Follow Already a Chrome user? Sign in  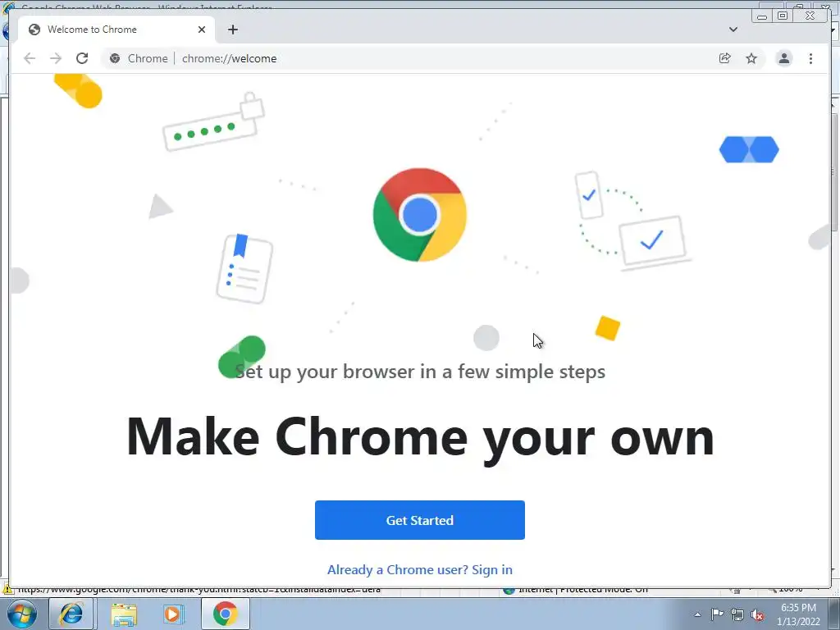[x=420, y=569]
